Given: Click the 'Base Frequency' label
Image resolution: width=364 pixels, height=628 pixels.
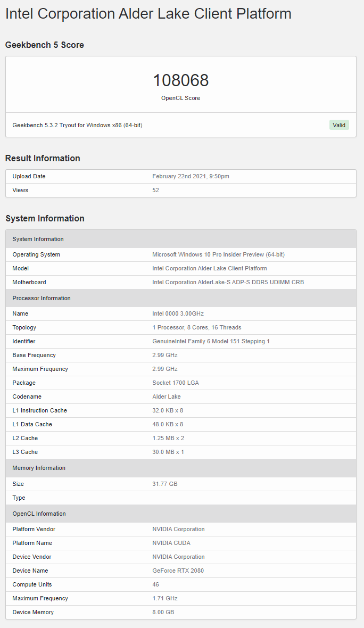Looking at the screenshot, I should pyautogui.click(x=34, y=355).
